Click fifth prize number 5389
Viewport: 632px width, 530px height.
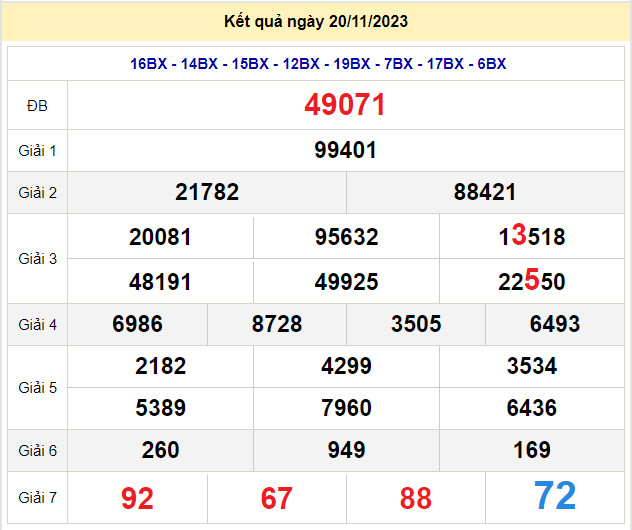pyautogui.click(x=160, y=408)
